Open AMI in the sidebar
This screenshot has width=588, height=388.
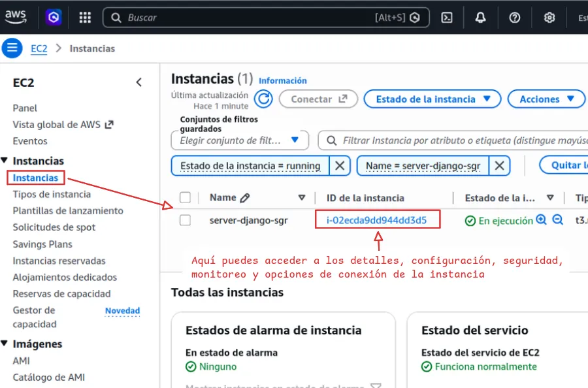(x=21, y=361)
